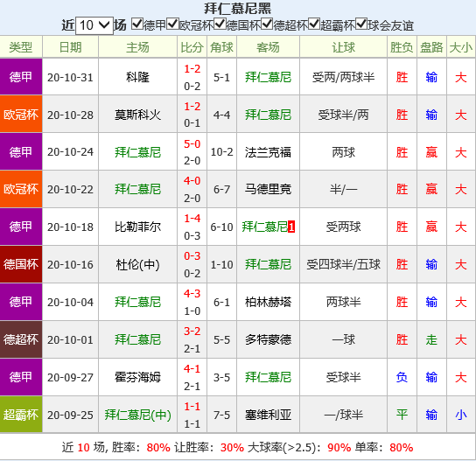476x461 pixels.
Task: Disable the 德超杯 filter checkbox
Action: click(x=267, y=24)
